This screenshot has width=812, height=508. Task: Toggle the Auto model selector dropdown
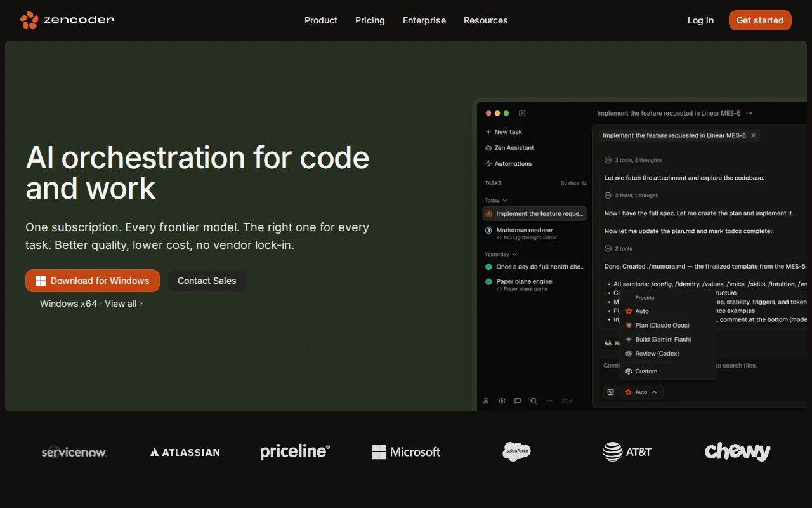641,392
